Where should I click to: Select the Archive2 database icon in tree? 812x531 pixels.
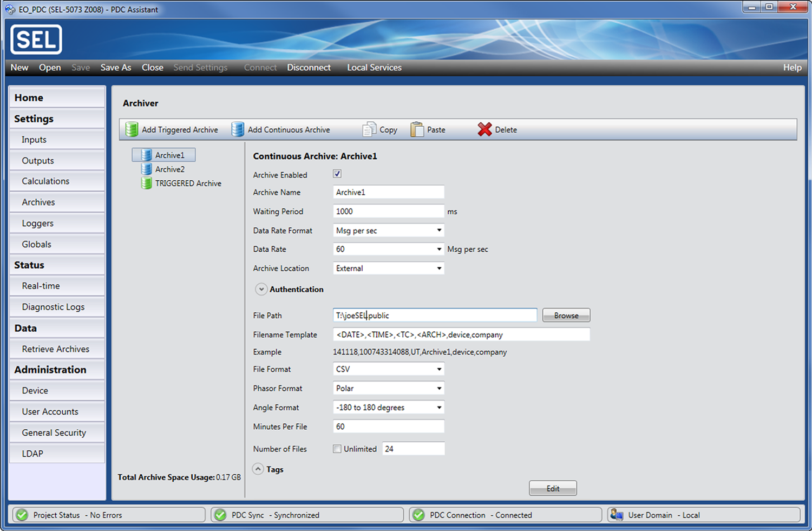coord(146,169)
